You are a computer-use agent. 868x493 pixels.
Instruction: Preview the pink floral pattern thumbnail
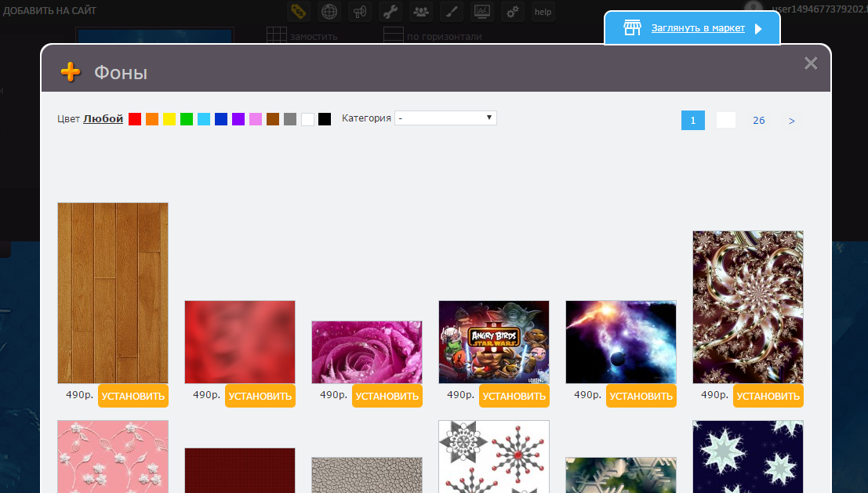113,456
